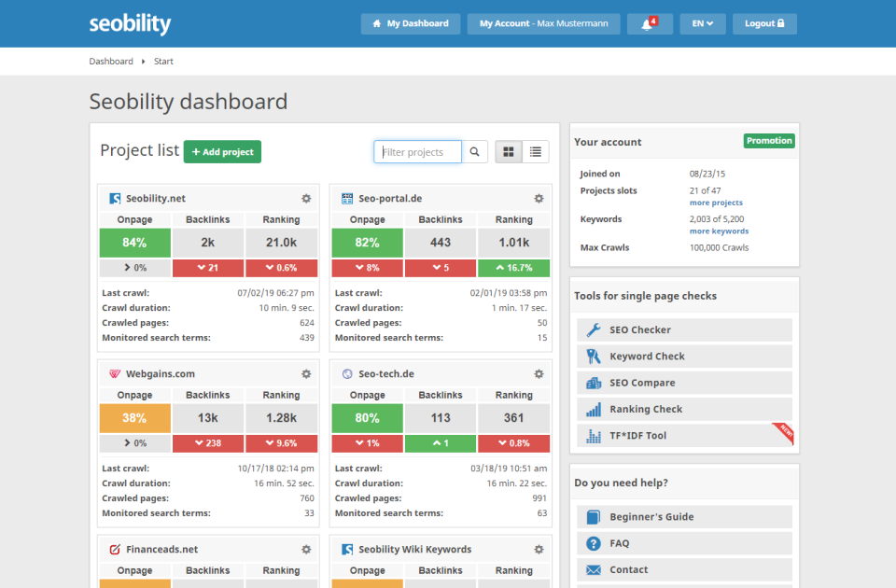The image size is (896, 588).
Task: Switch to grid view of projects
Action: 508,151
